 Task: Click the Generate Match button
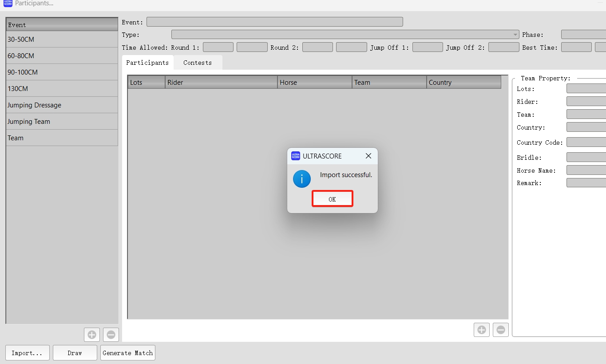tap(128, 353)
